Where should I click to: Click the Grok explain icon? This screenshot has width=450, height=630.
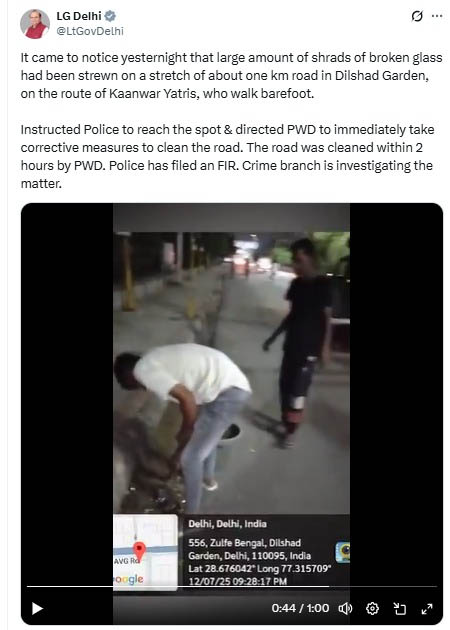point(417,16)
